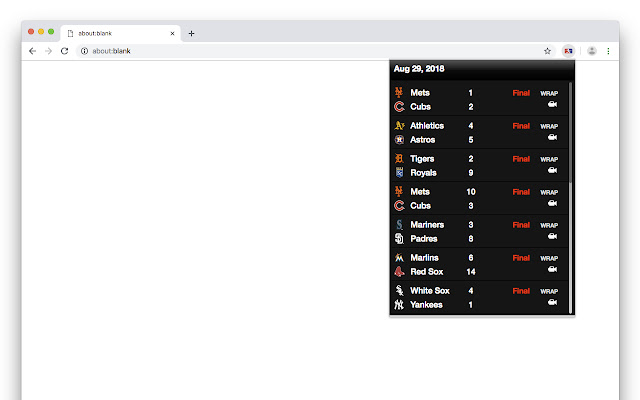The height and width of the screenshot is (400, 640).
Task: Click the Astros score of 5
Action: pos(471,140)
